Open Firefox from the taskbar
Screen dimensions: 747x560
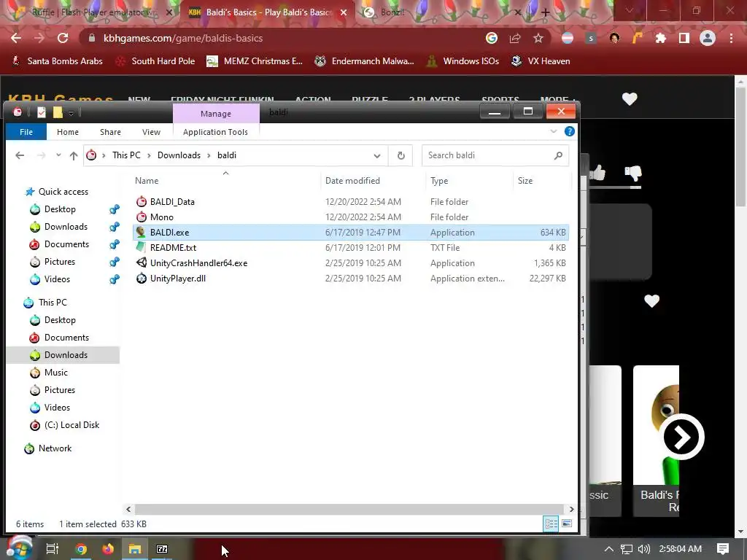(108, 549)
